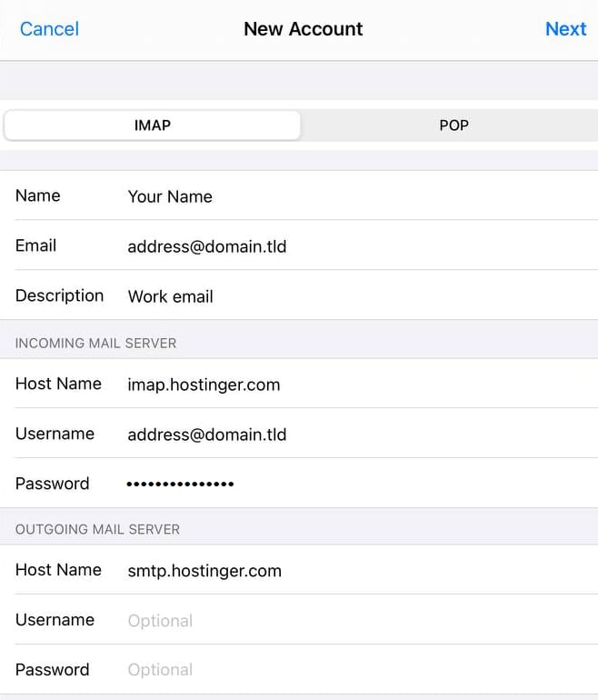598x700 pixels.
Task: Tap Cancel to dismiss account setup
Action: click(49, 29)
